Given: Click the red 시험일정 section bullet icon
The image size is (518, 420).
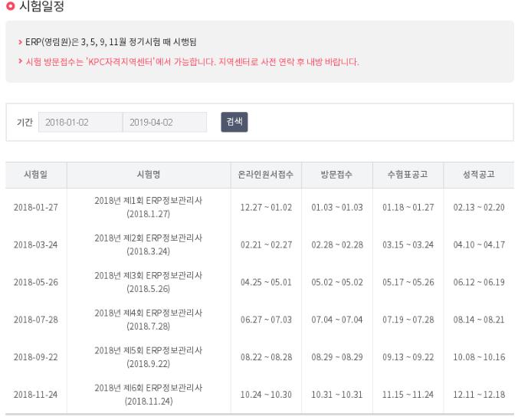Looking at the screenshot, I should coord(9,6).
